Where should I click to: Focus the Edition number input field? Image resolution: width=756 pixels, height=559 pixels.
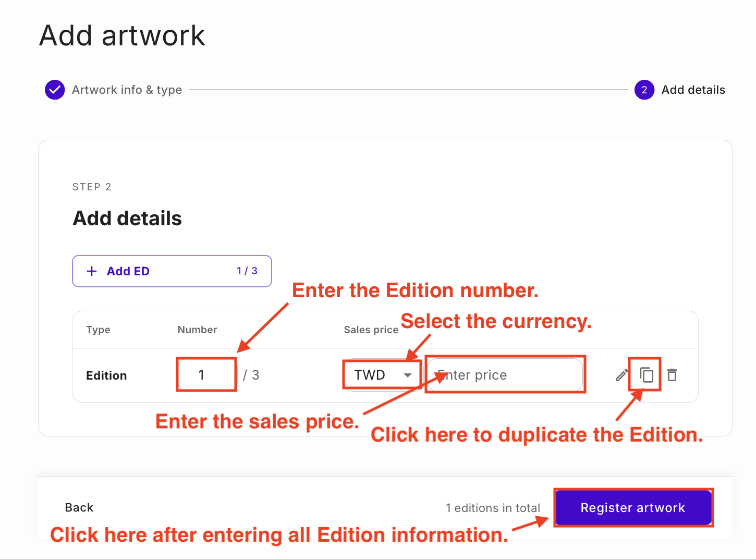pyautogui.click(x=207, y=375)
